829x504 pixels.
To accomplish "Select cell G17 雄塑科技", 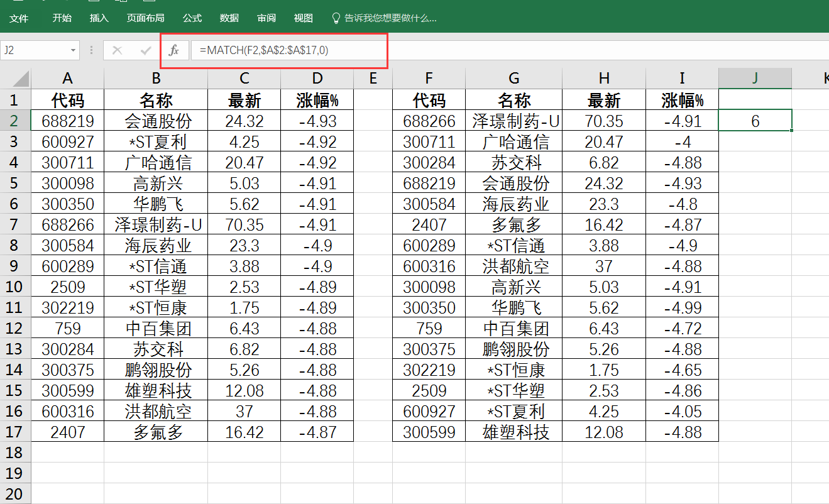I will [514, 432].
